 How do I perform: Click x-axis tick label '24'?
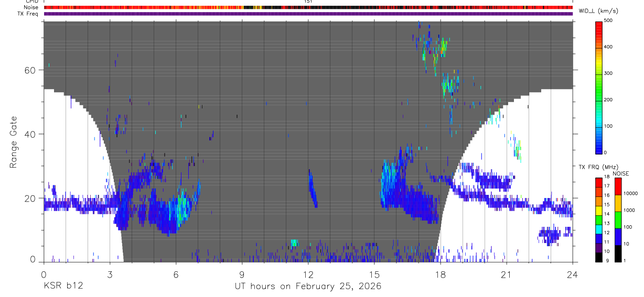tap(573, 274)
